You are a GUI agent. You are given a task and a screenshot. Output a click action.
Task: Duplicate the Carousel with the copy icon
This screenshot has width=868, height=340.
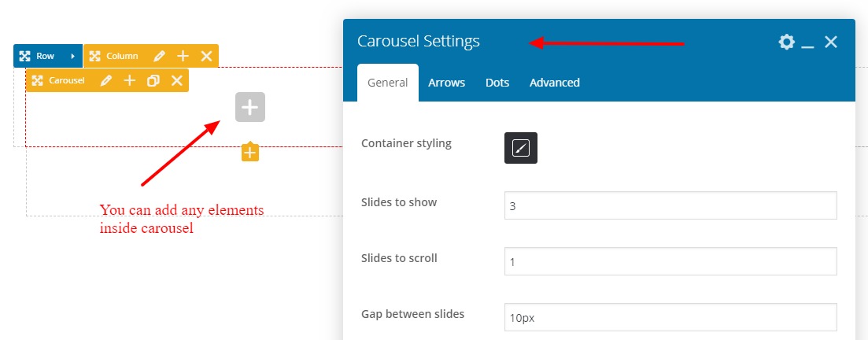tap(153, 80)
